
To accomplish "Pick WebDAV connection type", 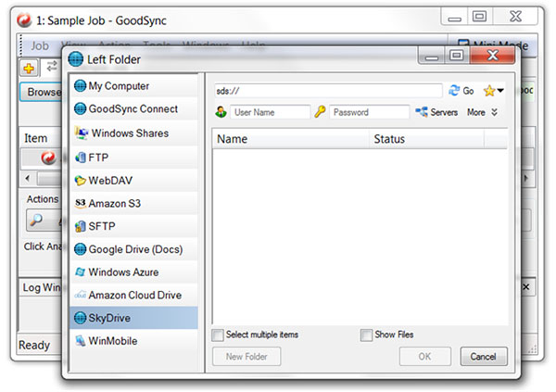I will (x=133, y=180).
